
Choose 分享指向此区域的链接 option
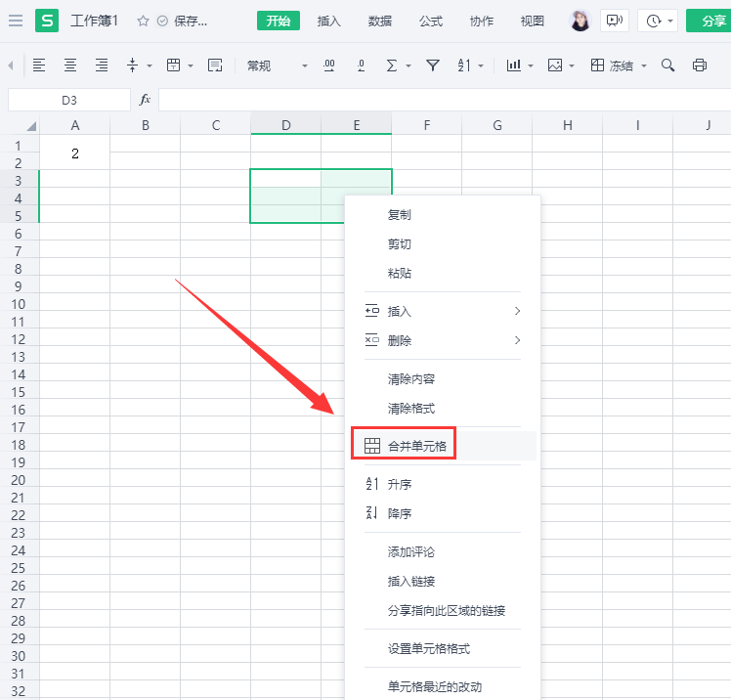[x=443, y=610]
